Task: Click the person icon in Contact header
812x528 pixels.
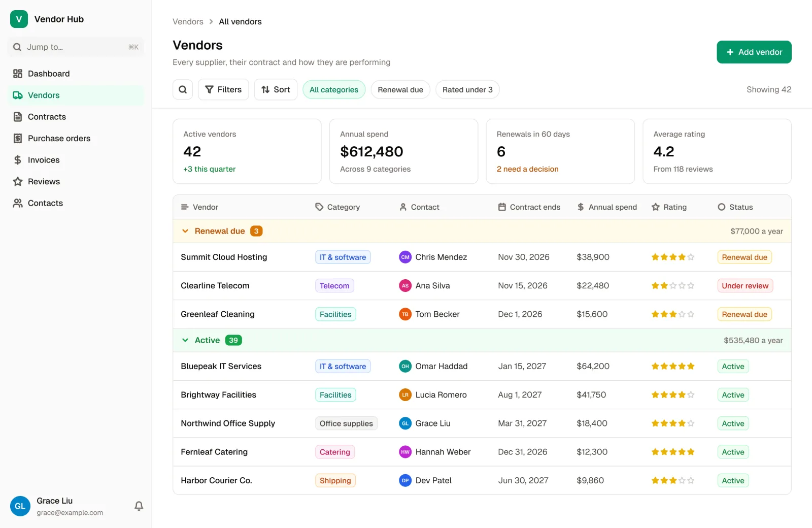Action: [x=403, y=207]
